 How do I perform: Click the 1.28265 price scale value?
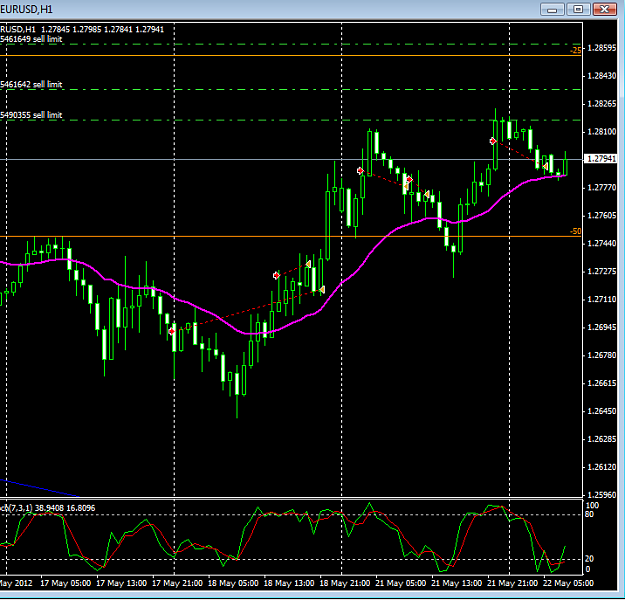pos(602,104)
